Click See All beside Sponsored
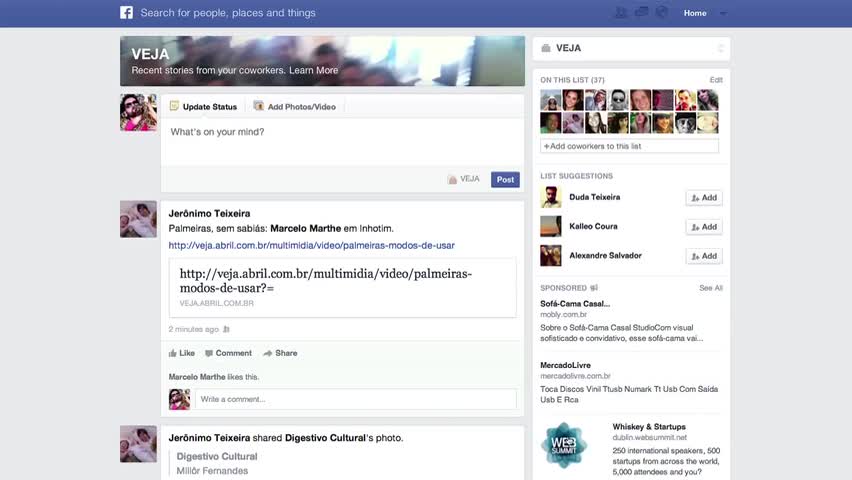Screen dimensions: 852x480 [x=711, y=288]
